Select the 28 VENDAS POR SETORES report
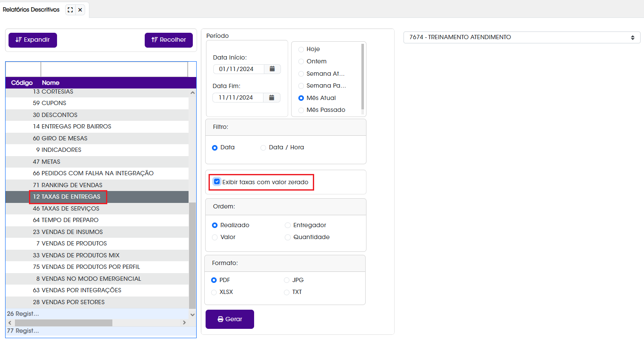Image resolution: width=644 pixels, height=345 pixels. click(97, 302)
